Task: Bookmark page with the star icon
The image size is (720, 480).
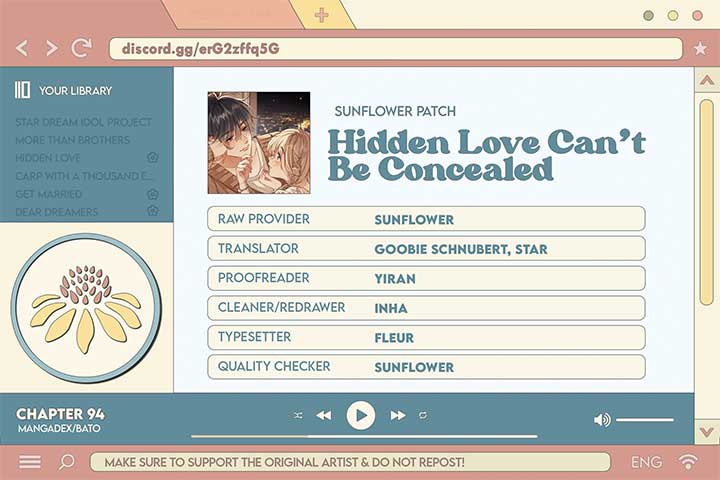Action: coord(700,48)
